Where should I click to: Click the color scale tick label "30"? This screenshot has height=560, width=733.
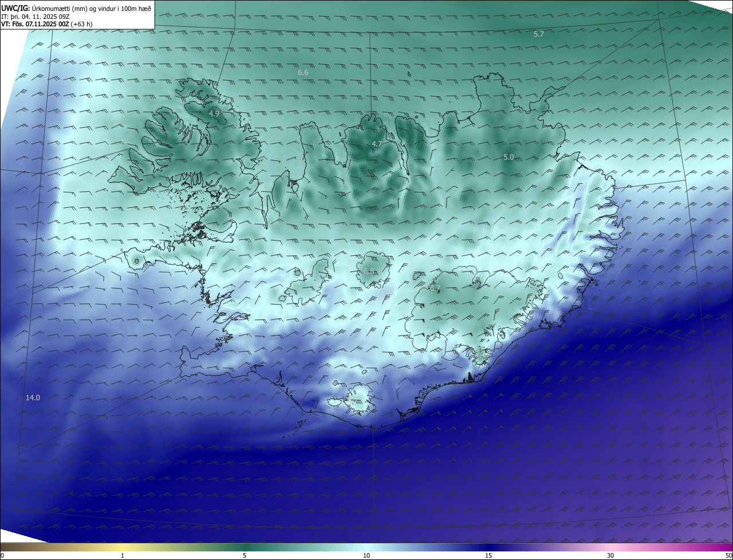(610, 555)
